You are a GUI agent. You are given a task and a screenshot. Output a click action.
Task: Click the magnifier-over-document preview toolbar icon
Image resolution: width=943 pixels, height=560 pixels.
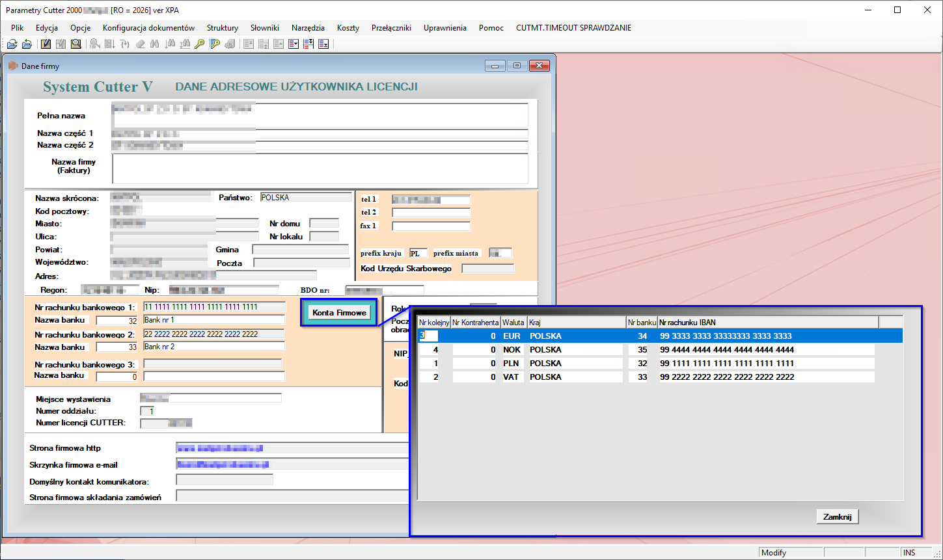75,44
